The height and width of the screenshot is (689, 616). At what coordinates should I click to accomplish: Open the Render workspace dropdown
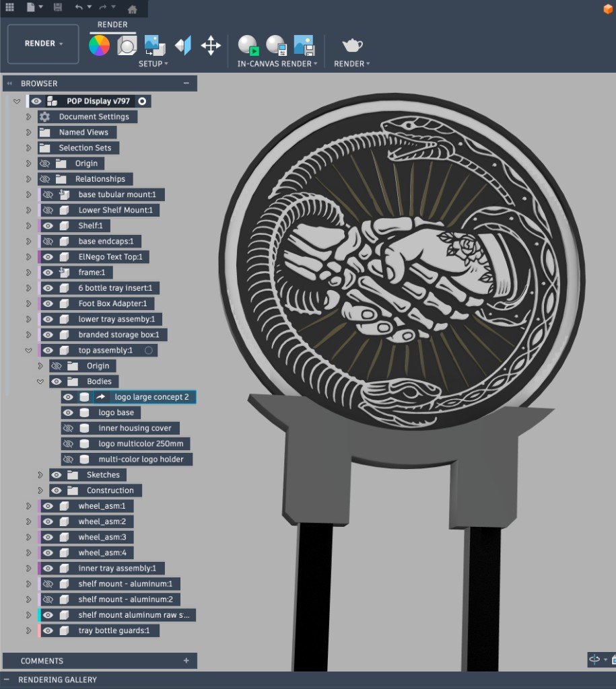point(44,44)
